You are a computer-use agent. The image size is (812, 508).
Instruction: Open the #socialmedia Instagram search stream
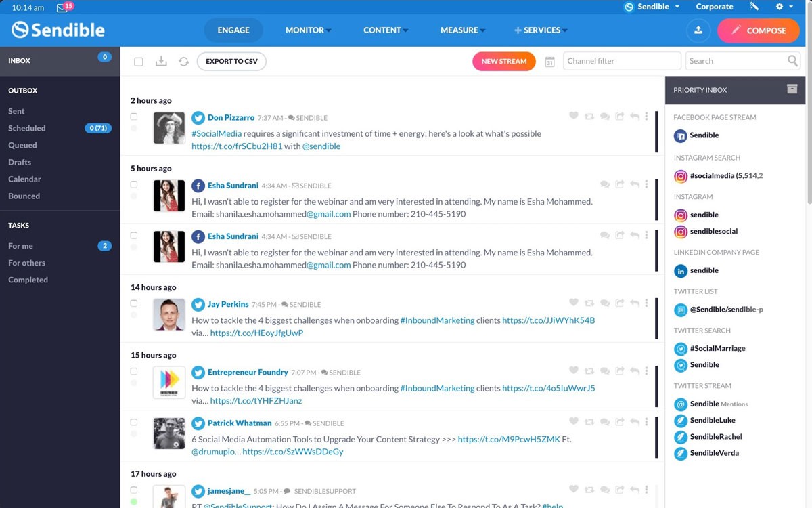pos(719,176)
